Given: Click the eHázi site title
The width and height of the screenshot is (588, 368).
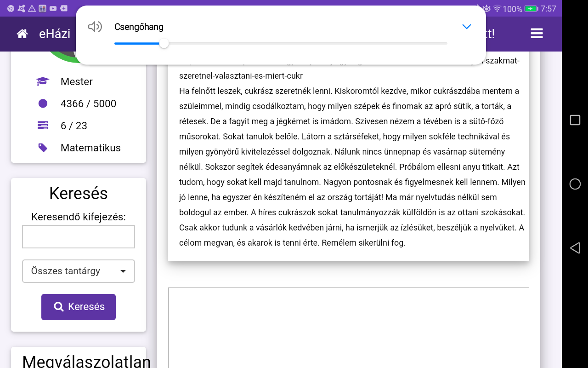Looking at the screenshot, I should pos(55,34).
